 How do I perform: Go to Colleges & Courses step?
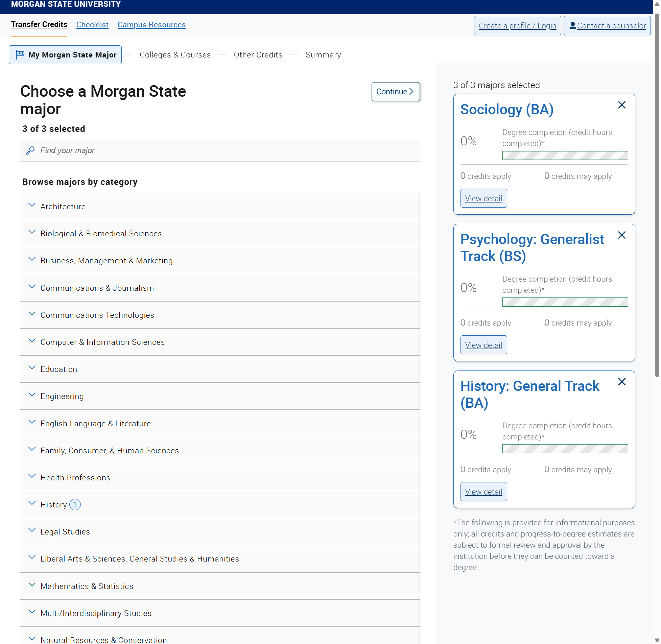pyautogui.click(x=175, y=55)
